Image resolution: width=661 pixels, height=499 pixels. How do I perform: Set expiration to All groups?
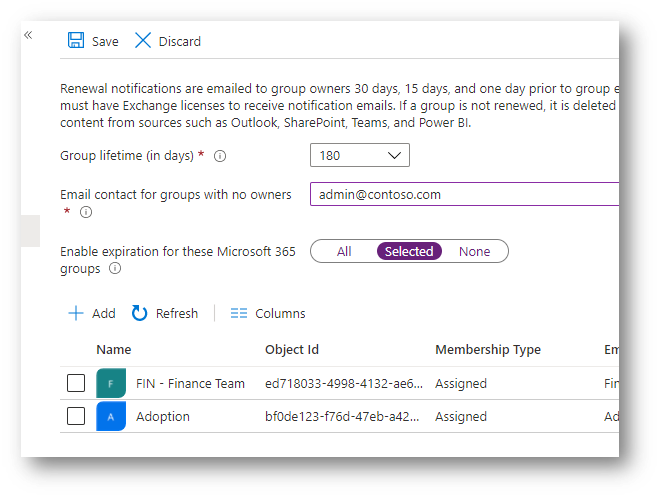click(x=344, y=252)
